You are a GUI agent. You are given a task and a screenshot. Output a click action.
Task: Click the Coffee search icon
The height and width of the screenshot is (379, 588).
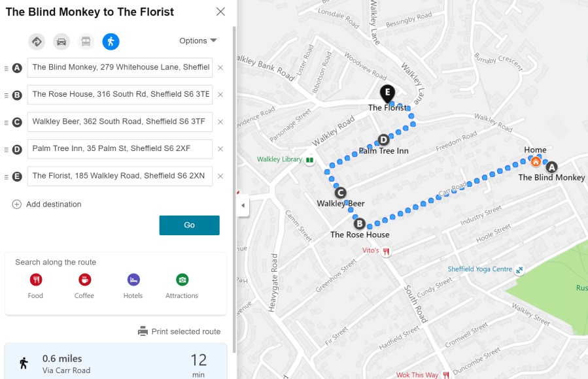pyautogui.click(x=84, y=279)
